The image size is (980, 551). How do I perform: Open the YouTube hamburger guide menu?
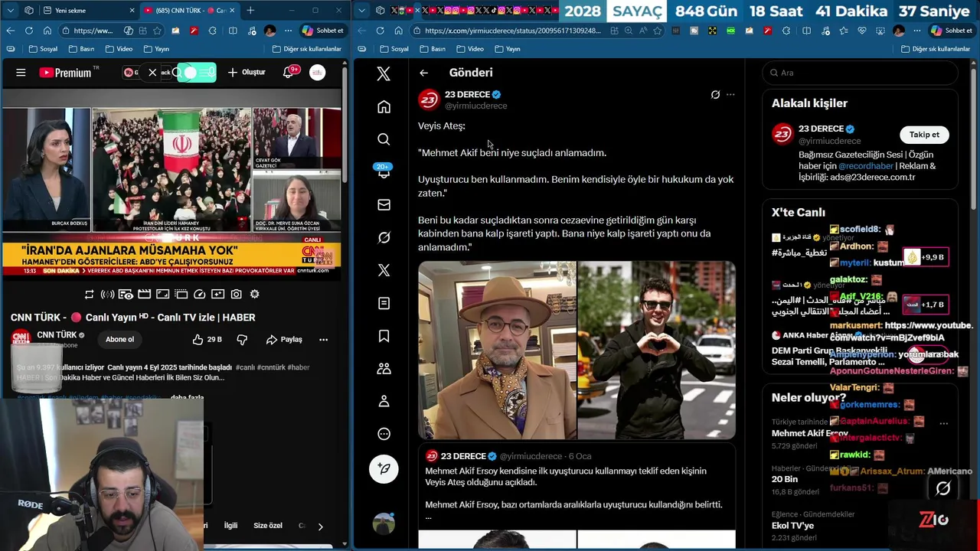21,73
